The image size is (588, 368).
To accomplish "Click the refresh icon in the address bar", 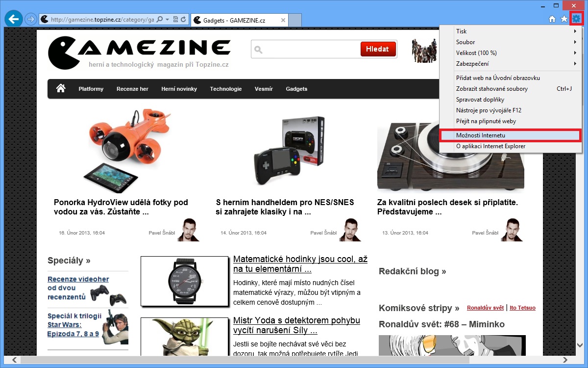I will 184,20.
